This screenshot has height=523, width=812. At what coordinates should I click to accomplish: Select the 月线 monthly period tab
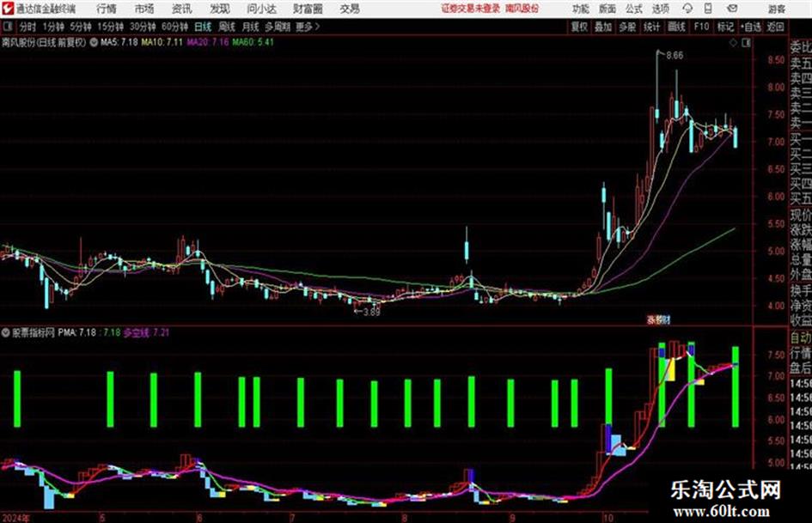(251, 27)
